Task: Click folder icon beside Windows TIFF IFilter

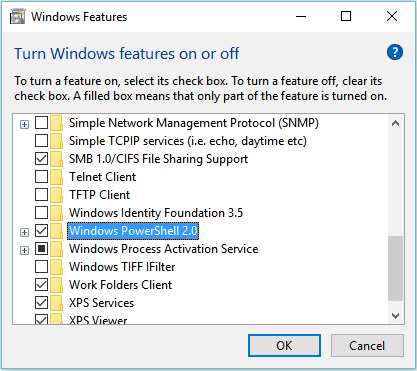Action: 57,267
